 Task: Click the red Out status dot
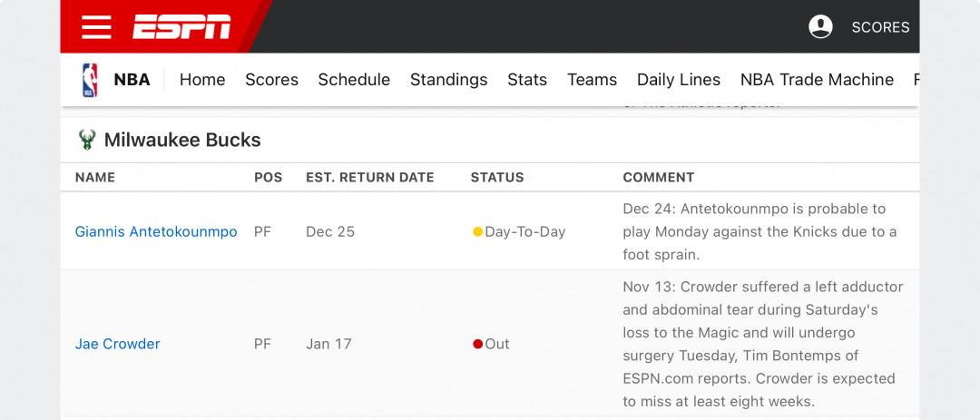[477, 344]
